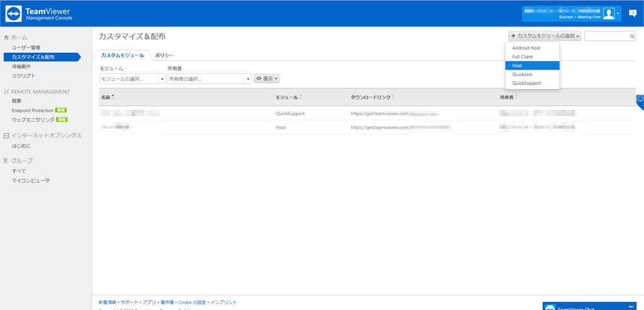
Task: Click the Host module cell in the table
Action: click(280, 127)
